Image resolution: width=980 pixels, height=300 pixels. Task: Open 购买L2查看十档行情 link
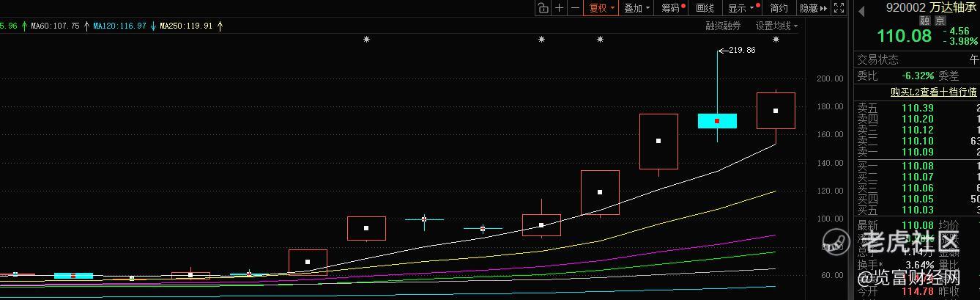pyautogui.click(x=933, y=92)
